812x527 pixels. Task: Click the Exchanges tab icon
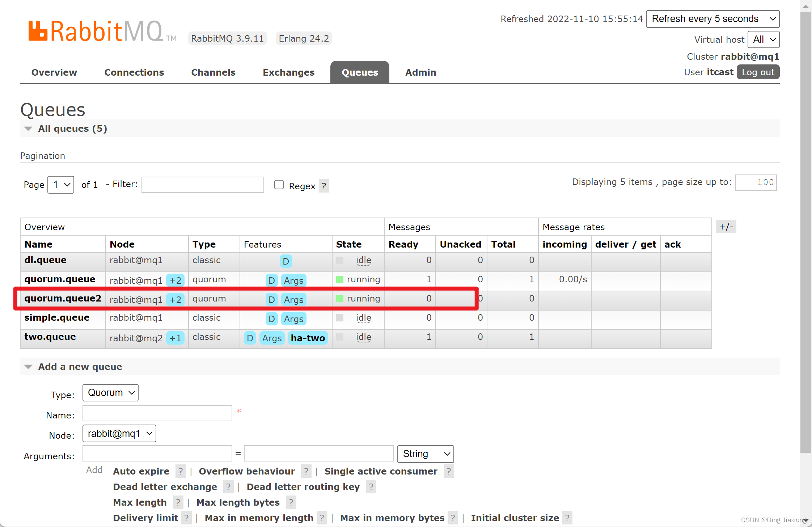(x=289, y=72)
